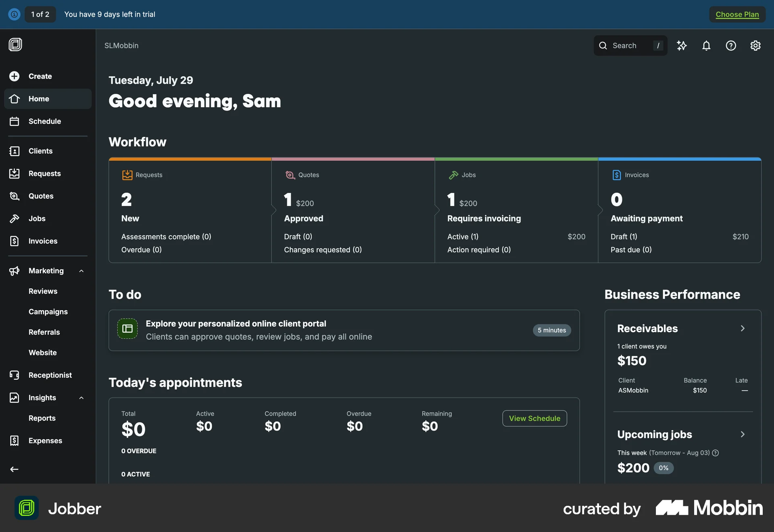Select the Expenses icon in the sidebar
This screenshot has width=774, height=532.
point(14,441)
